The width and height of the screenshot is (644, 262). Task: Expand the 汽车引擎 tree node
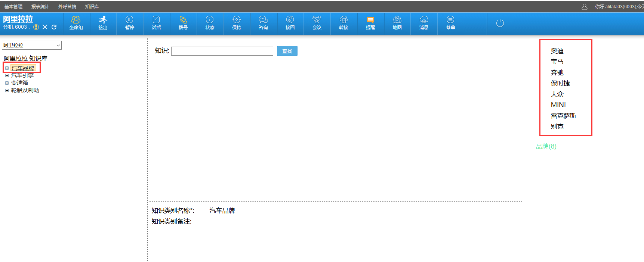(7, 75)
